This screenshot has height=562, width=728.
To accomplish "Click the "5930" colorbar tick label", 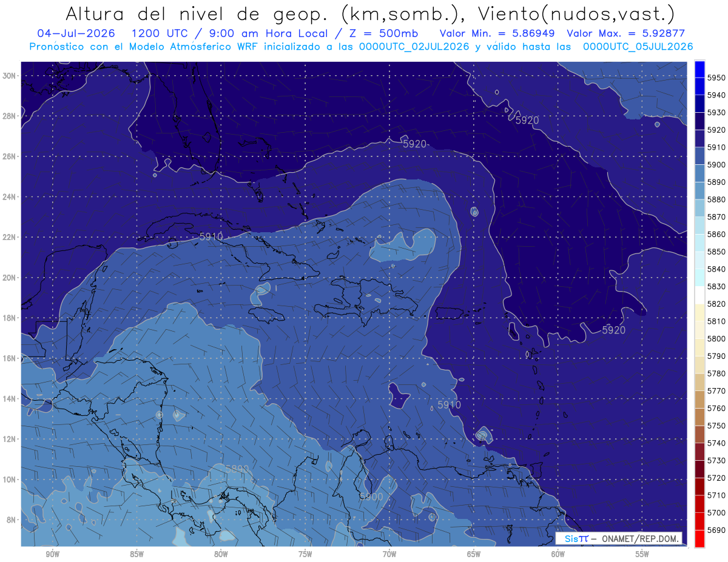I will (x=716, y=113).
